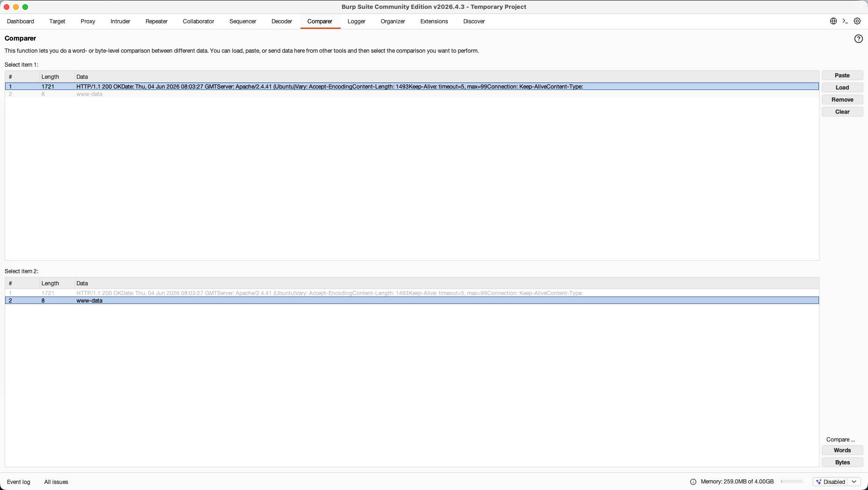Screen dimensions: 868x490
Task: Open the Discover tab
Action: [474, 21]
